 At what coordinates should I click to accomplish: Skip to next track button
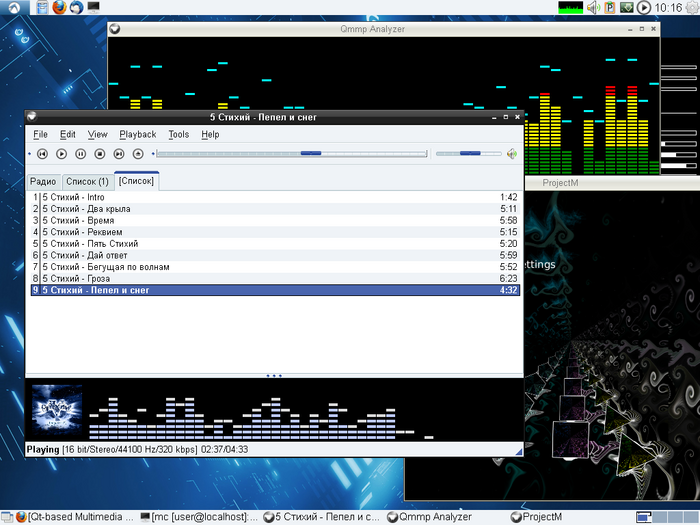point(119,154)
